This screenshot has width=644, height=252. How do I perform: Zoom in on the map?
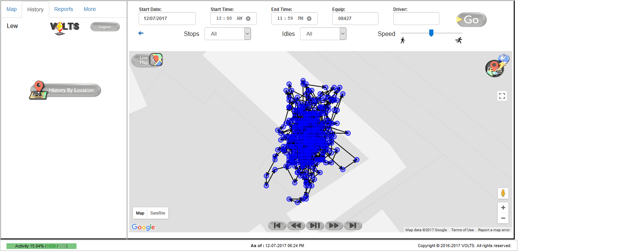pyautogui.click(x=503, y=208)
